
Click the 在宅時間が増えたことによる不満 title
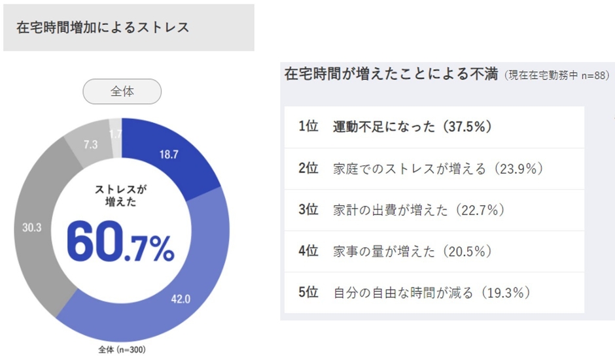click(x=391, y=74)
